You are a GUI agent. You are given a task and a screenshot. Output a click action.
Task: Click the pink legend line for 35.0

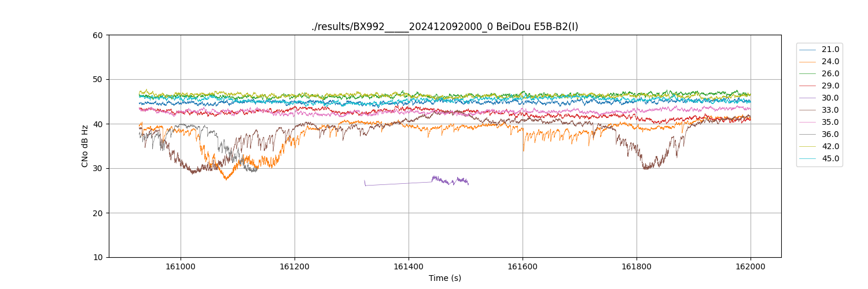point(808,123)
